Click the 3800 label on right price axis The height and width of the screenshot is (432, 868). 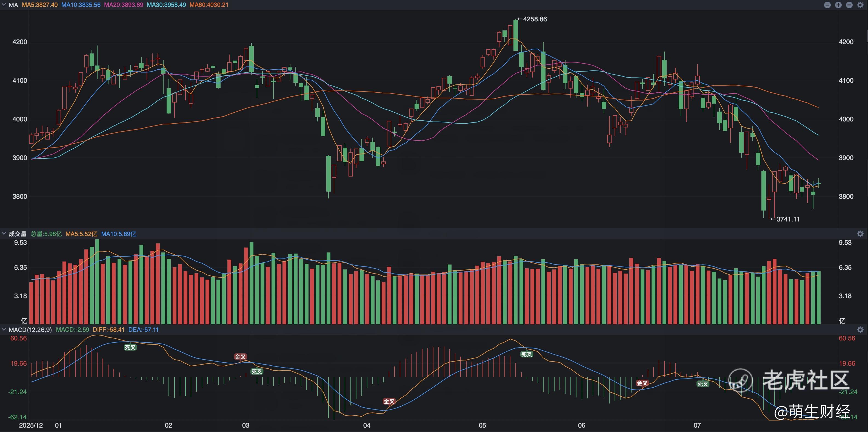(846, 196)
